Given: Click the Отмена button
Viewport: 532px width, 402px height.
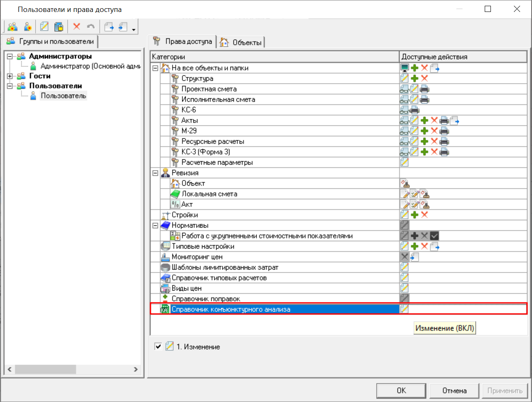Looking at the screenshot, I should (454, 390).
